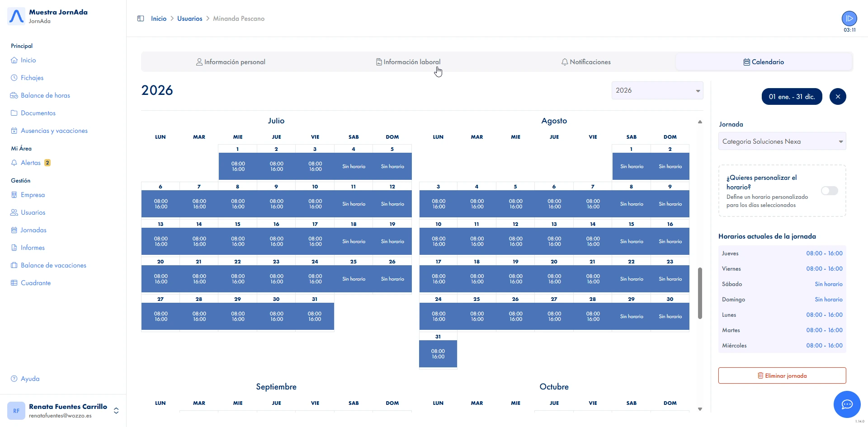Open Balance de horas section

click(45, 95)
